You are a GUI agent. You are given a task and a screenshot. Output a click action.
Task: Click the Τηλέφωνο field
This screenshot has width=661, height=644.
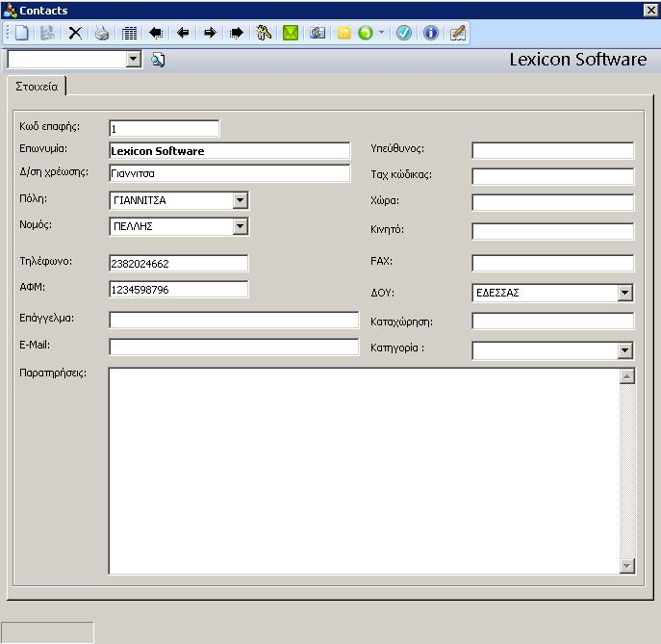pos(179,264)
